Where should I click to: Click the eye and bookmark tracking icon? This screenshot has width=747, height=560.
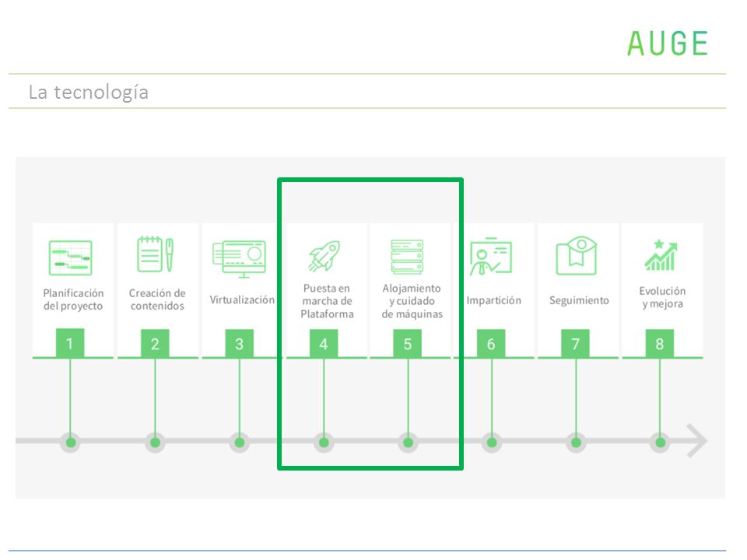tap(577, 255)
